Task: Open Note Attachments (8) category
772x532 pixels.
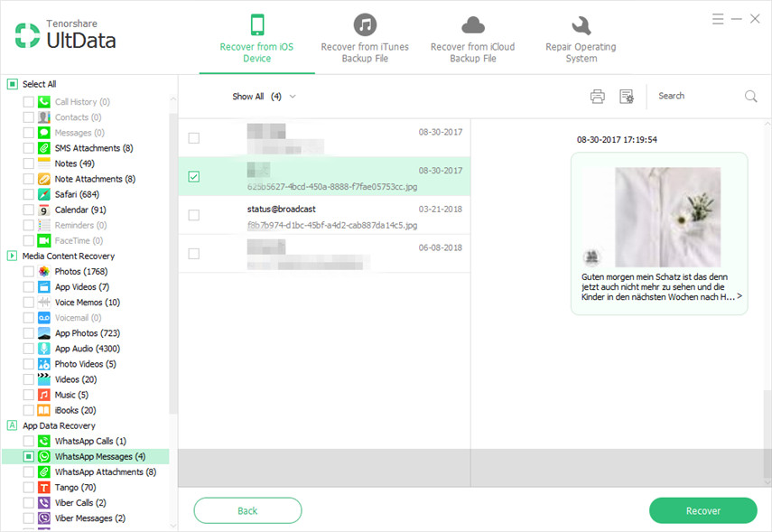Action: point(95,180)
